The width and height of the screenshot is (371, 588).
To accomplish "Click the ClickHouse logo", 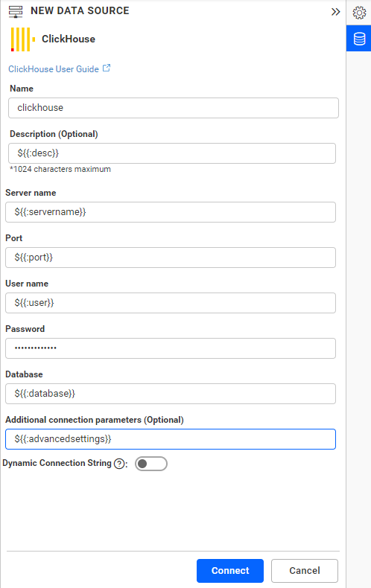I will (23, 39).
